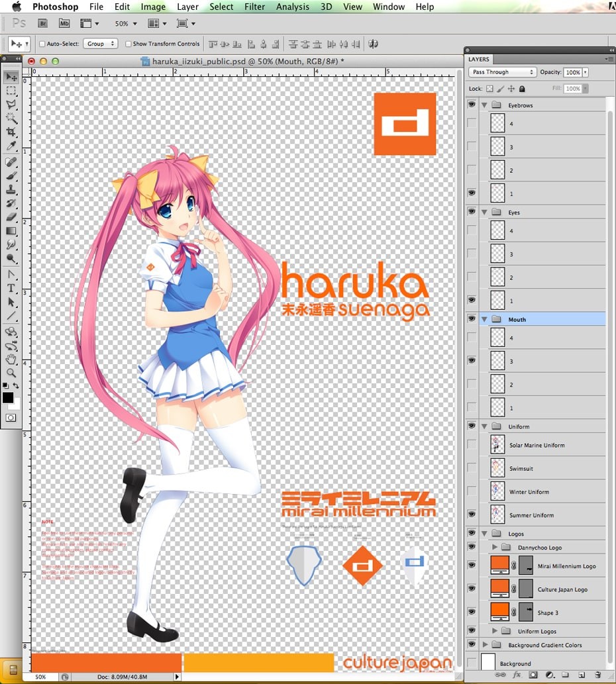
Task: Open the Filter menu
Action: [x=254, y=7]
